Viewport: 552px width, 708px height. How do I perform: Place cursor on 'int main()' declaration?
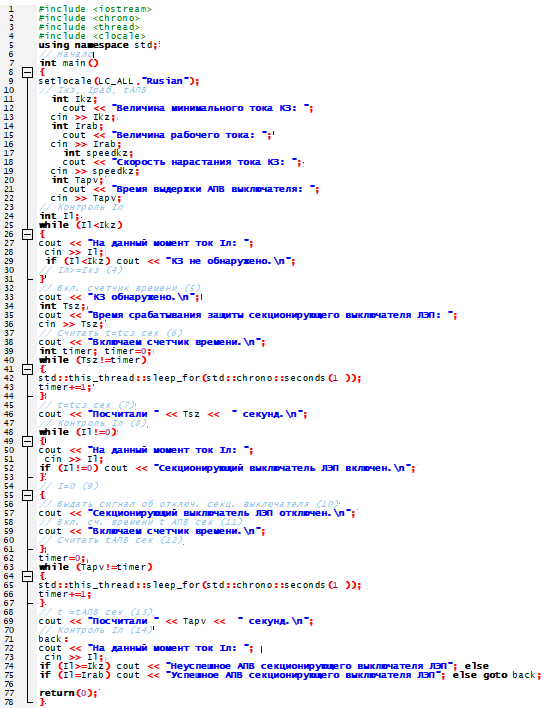[x=69, y=63]
